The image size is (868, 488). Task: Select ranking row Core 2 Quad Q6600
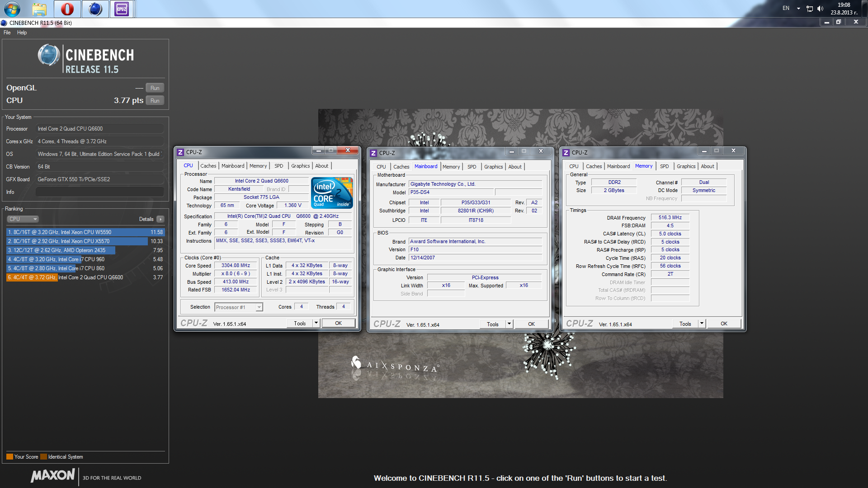pyautogui.click(x=85, y=277)
